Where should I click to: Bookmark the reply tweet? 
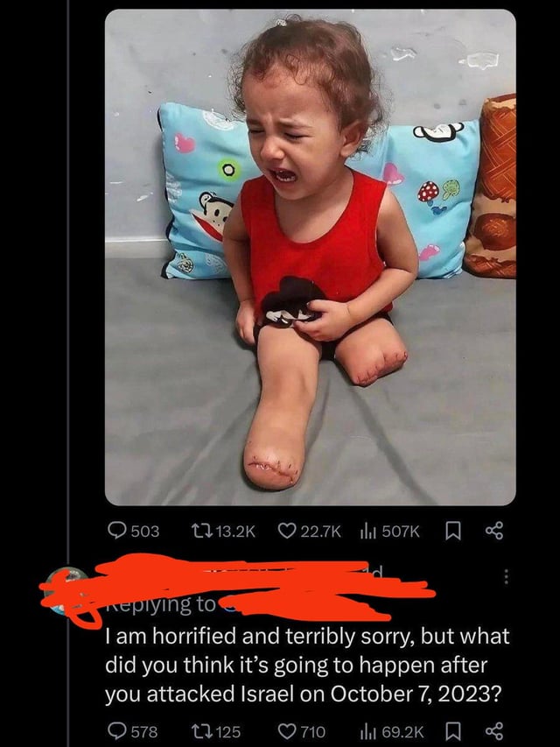452,731
